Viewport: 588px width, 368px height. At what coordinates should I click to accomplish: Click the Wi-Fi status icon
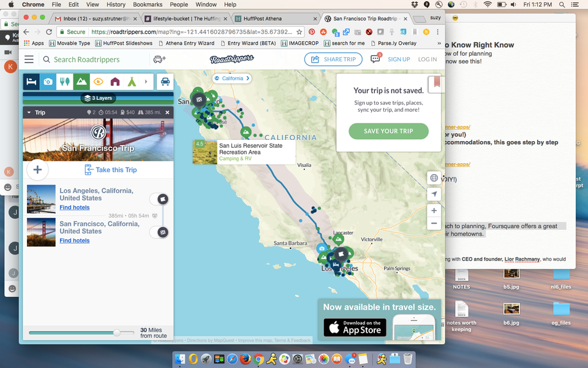point(488,4)
